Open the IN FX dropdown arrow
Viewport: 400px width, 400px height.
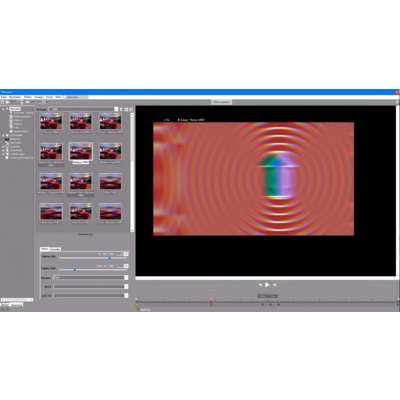(x=126, y=287)
